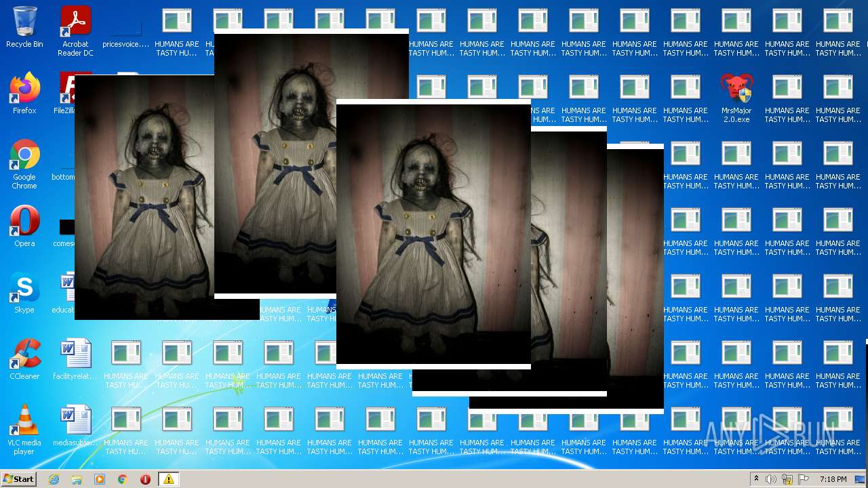Open Windows Explorer from the taskbar
Image resolution: width=868 pixels, height=488 pixels.
[77, 479]
